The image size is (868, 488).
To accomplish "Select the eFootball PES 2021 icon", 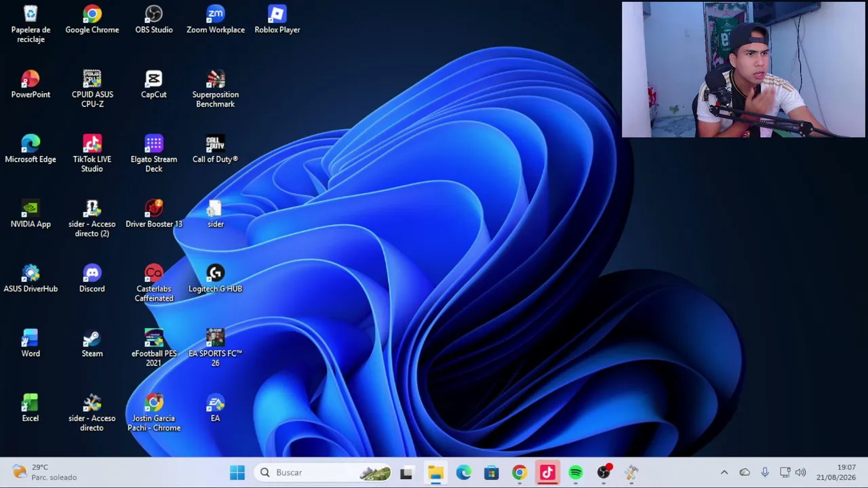I will [x=154, y=348].
